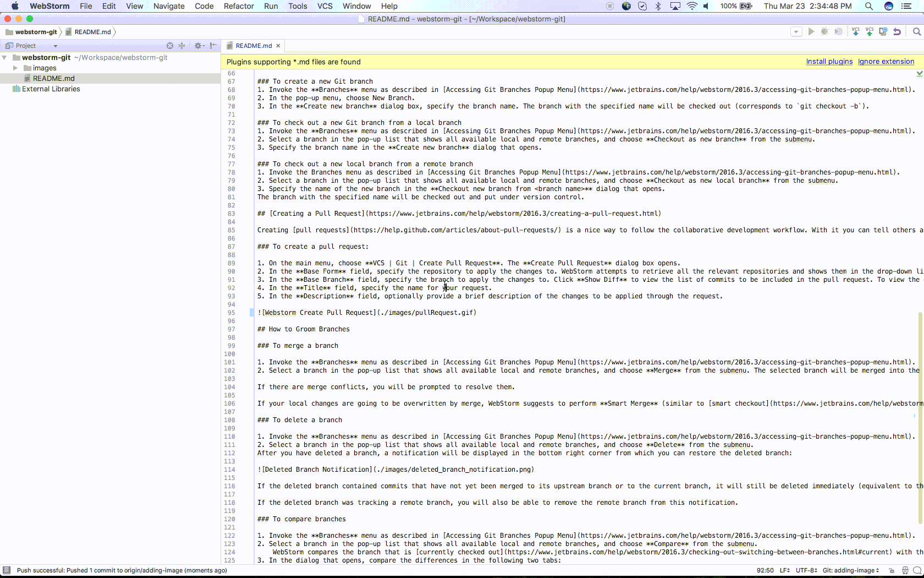
Task: Open the Tools menu
Action: point(298,6)
